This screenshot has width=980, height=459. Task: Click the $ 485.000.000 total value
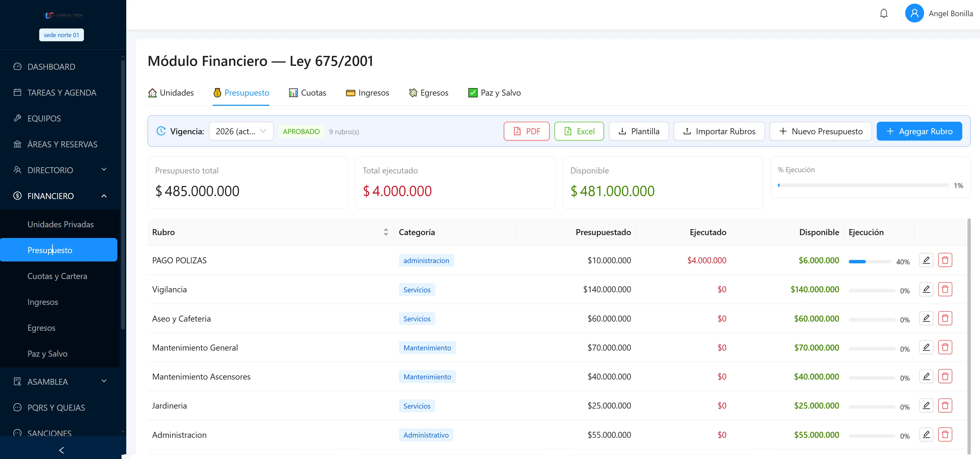point(197,191)
